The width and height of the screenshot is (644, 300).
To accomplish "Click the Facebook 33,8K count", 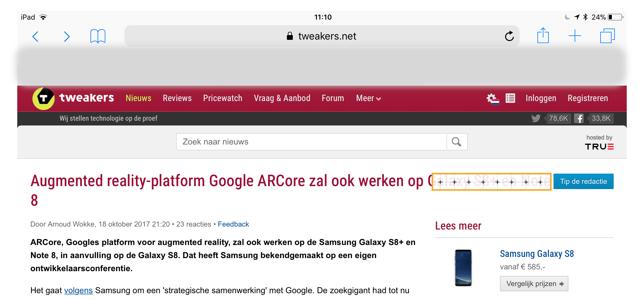I will [x=601, y=118].
